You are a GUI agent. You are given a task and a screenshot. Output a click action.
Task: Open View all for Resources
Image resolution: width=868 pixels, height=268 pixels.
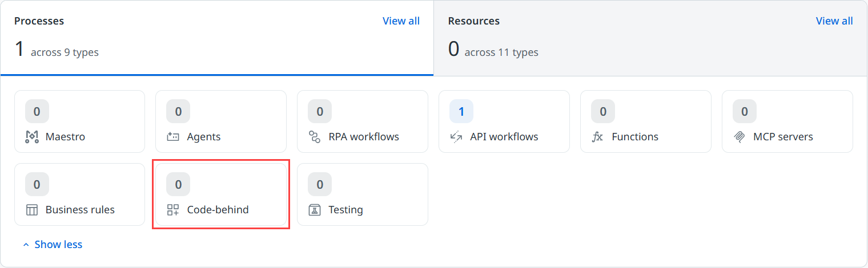coord(834,21)
